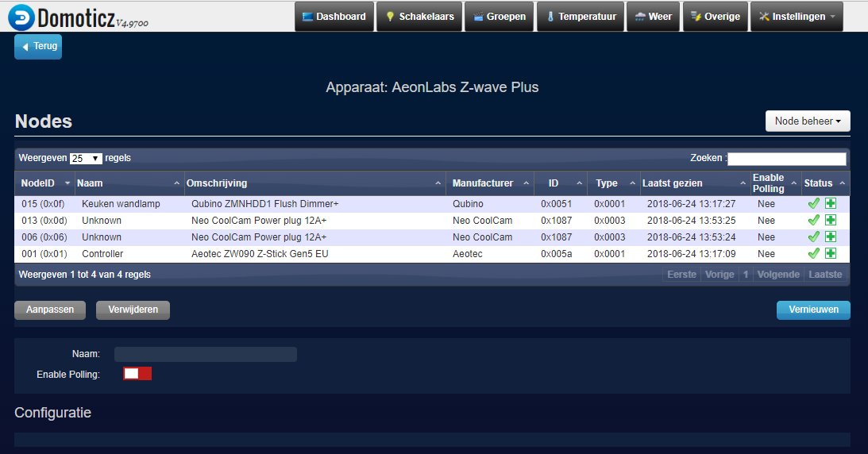
Task: Sort by Naam column header
Action: (x=129, y=183)
